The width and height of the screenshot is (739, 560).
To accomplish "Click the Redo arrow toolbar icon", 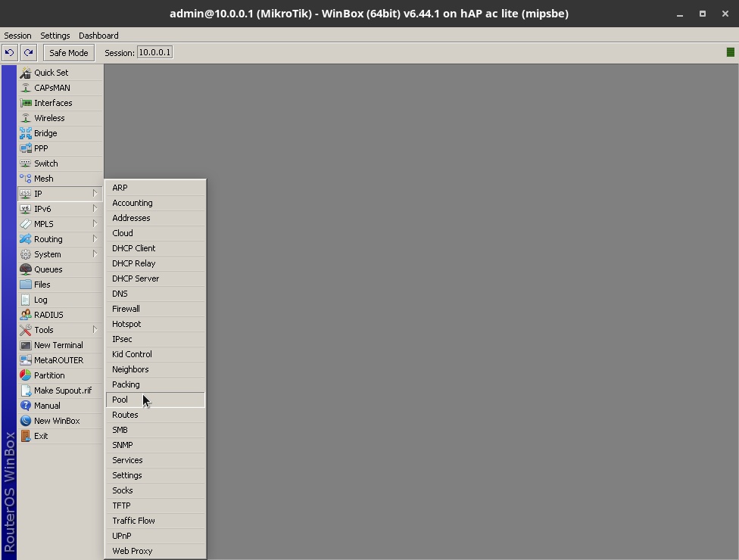I will click(29, 53).
